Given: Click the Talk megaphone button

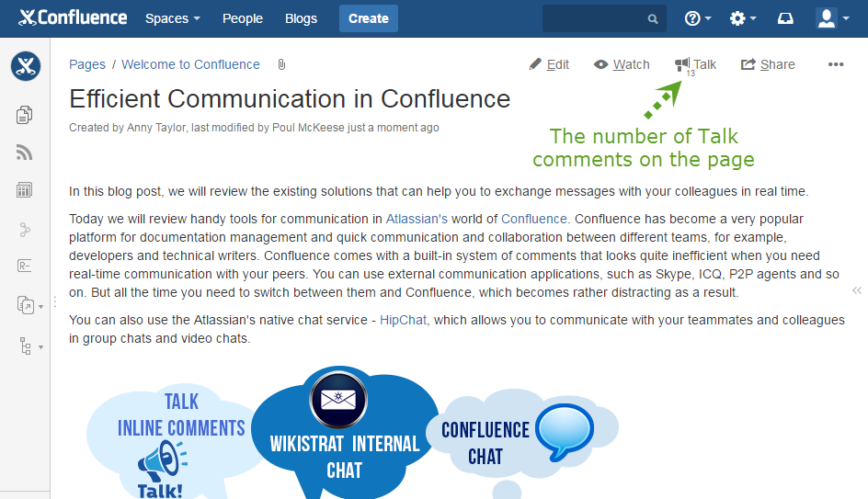Looking at the screenshot, I should coord(695,64).
